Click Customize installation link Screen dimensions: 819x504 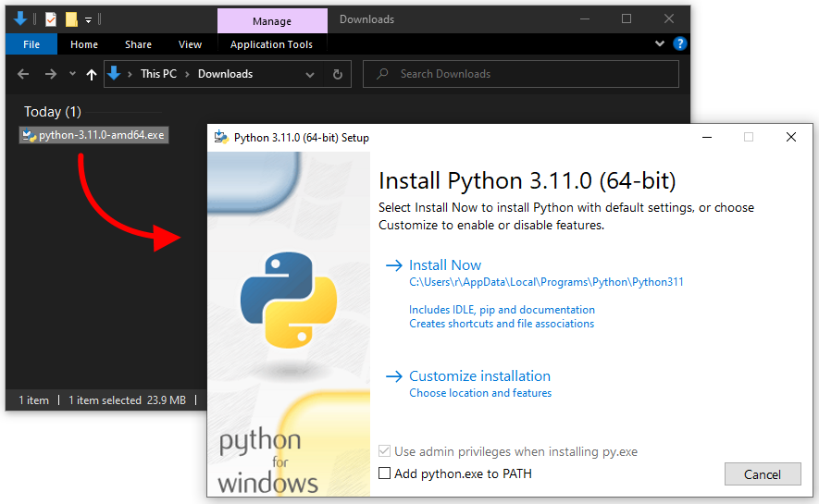[x=479, y=376]
